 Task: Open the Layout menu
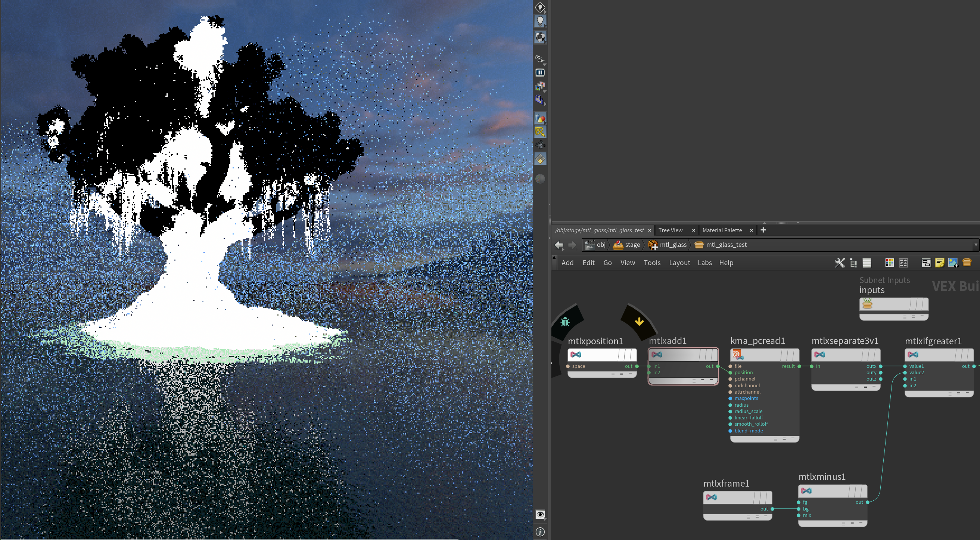(679, 263)
